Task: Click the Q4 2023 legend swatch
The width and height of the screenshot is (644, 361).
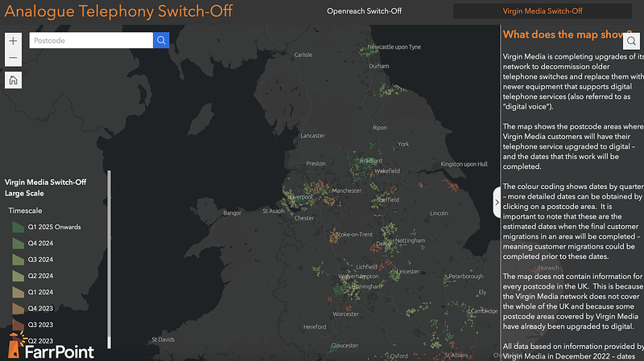Action: coord(18,309)
